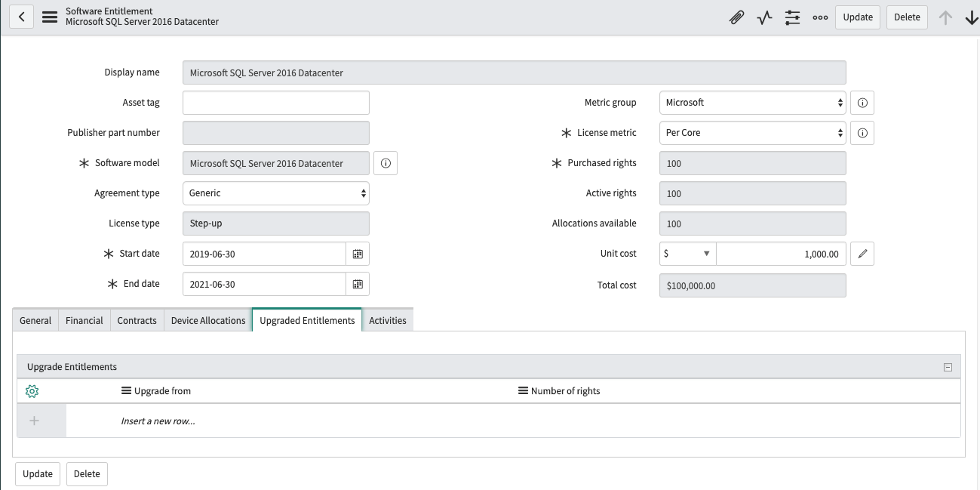Viewport: 980px width, 490px height.
Task: Show info for Software model field
Action: [386, 163]
